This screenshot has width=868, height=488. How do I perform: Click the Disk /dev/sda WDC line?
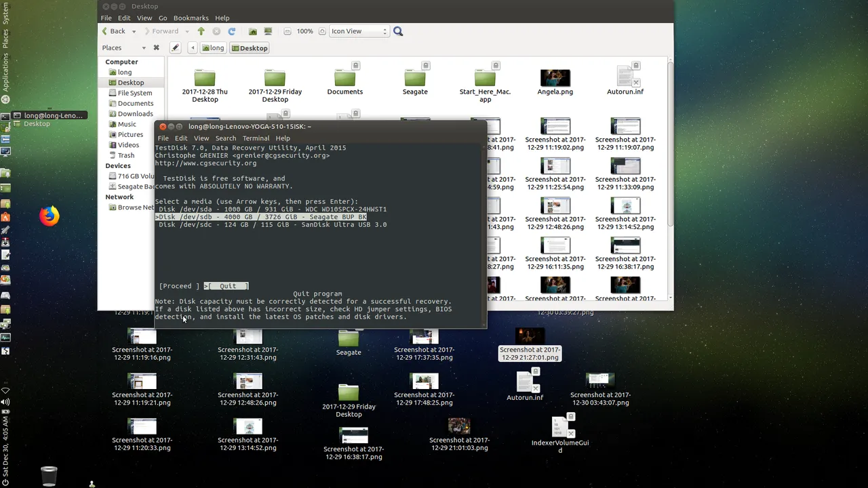(273, 209)
